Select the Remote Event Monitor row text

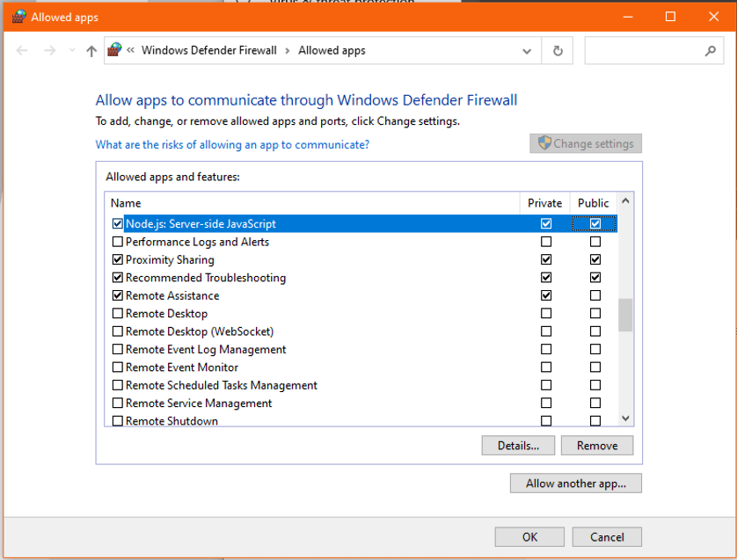[182, 367]
